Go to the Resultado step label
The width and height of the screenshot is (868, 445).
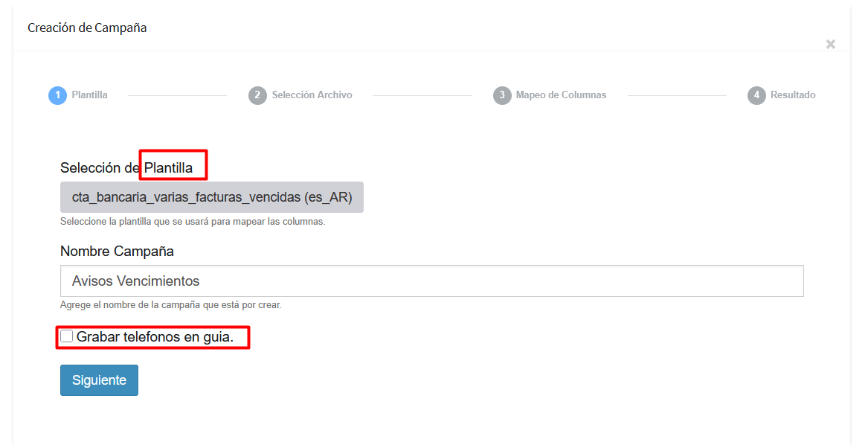click(x=793, y=95)
